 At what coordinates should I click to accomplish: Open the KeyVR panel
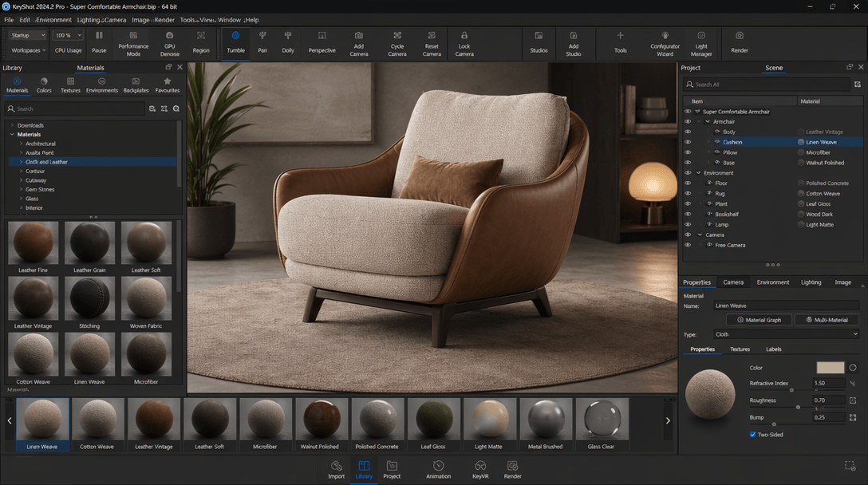click(x=480, y=469)
